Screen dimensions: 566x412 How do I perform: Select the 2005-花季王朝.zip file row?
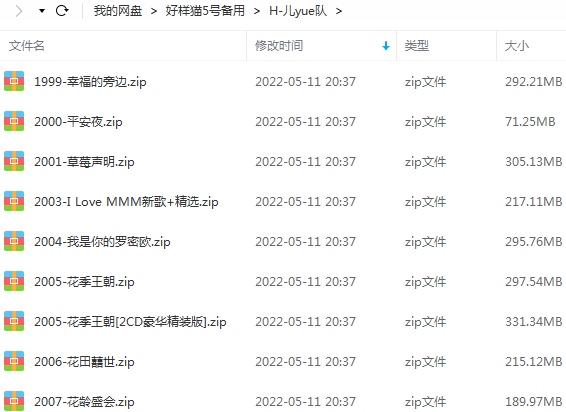click(283, 281)
